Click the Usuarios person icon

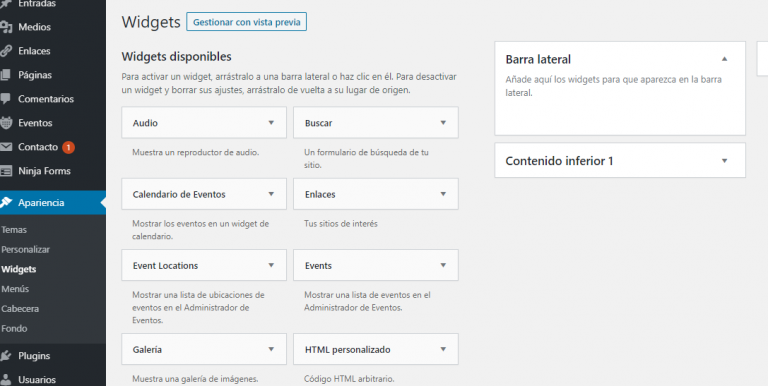pos(5,380)
